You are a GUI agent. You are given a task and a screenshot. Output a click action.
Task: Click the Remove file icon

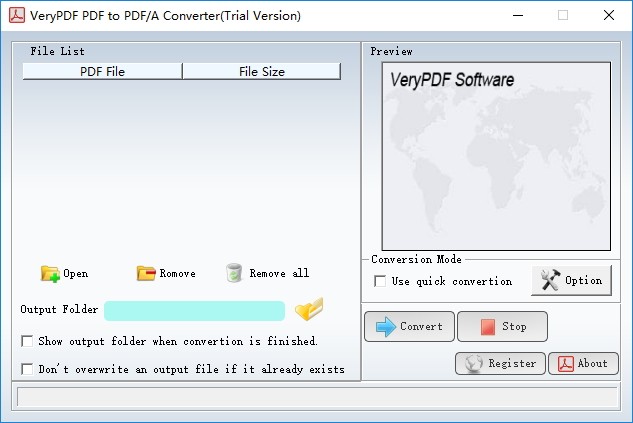[146, 273]
